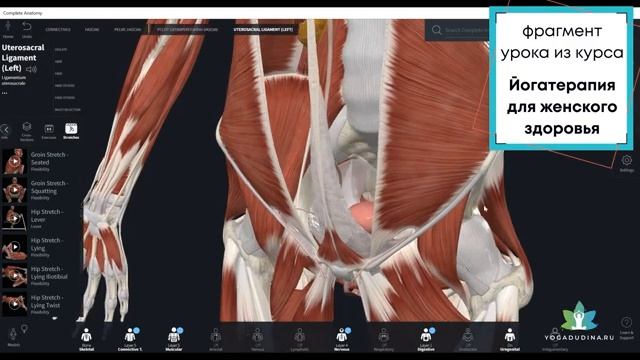
Task: Choose Hide Others from the selection menu
Action: (x=65, y=86)
